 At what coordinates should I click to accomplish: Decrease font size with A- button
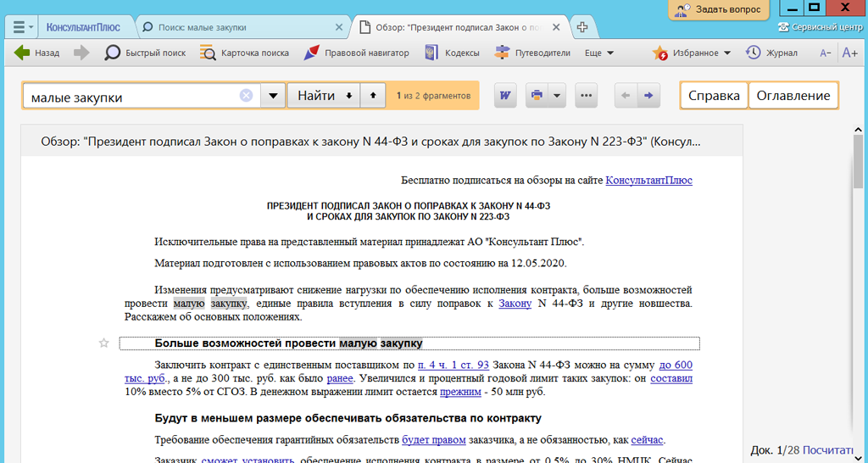tap(826, 53)
